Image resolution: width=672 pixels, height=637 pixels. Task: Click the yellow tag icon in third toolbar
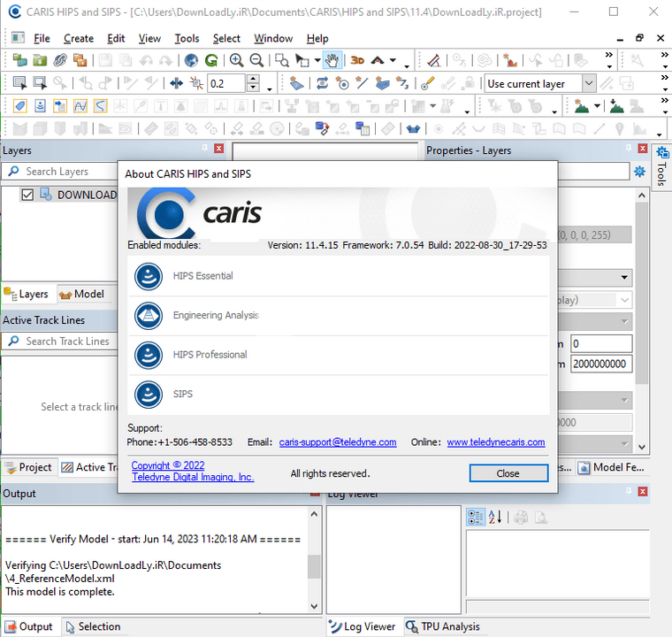(x=19, y=106)
